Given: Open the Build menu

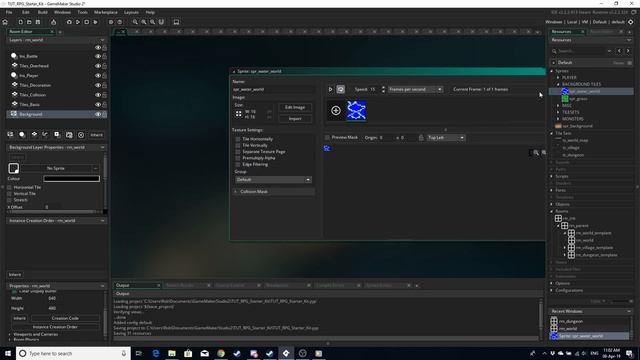Looking at the screenshot, I should coord(42,12).
